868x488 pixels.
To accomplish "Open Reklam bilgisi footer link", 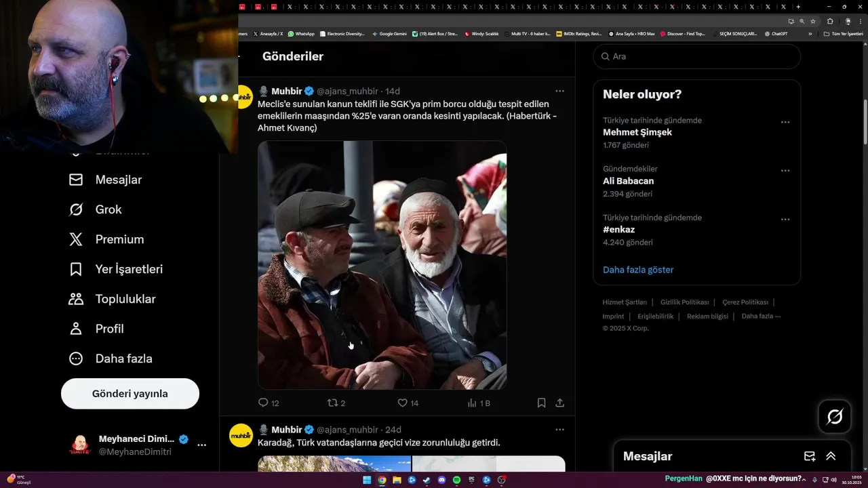I will click(x=707, y=317).
